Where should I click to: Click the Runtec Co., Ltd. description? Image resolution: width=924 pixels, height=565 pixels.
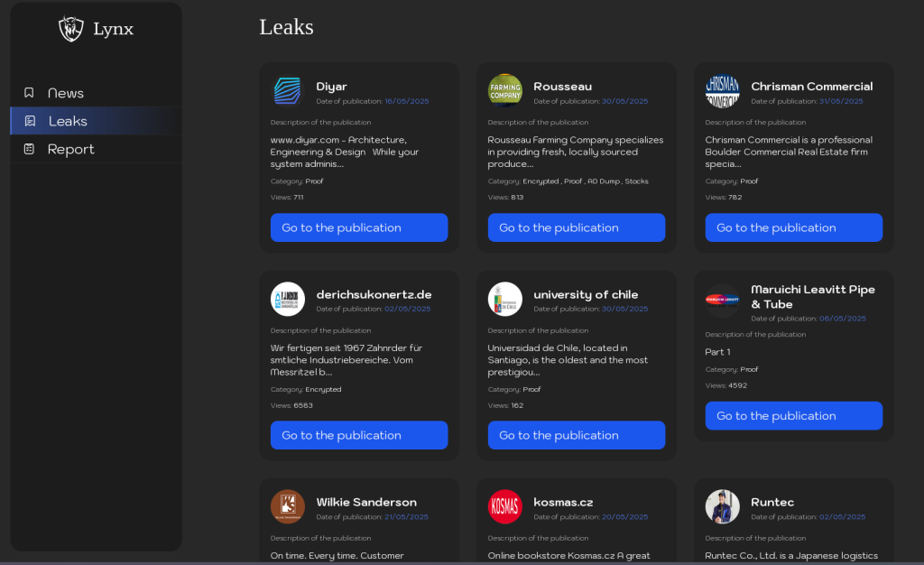pyautogui.click(x=790, y=556)
